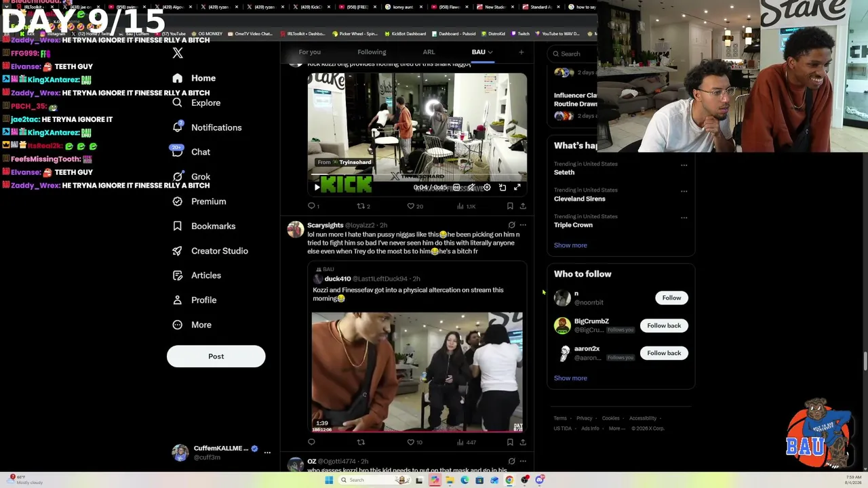
Task: Add a new timeline tab with plus
Action: [521, 52]
